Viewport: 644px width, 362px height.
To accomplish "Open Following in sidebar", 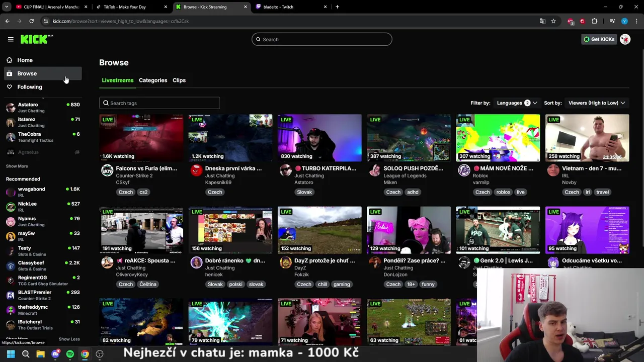I will click(x=43, y=87).
